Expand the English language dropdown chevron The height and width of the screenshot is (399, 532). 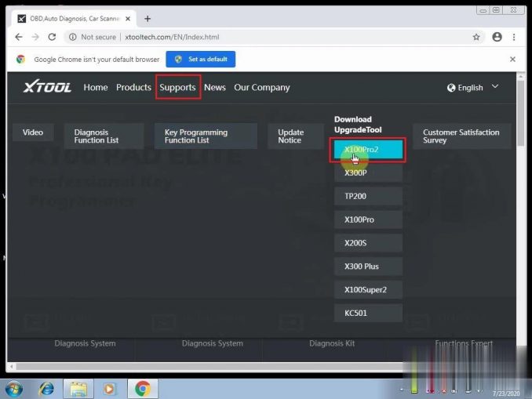[495, 86]
